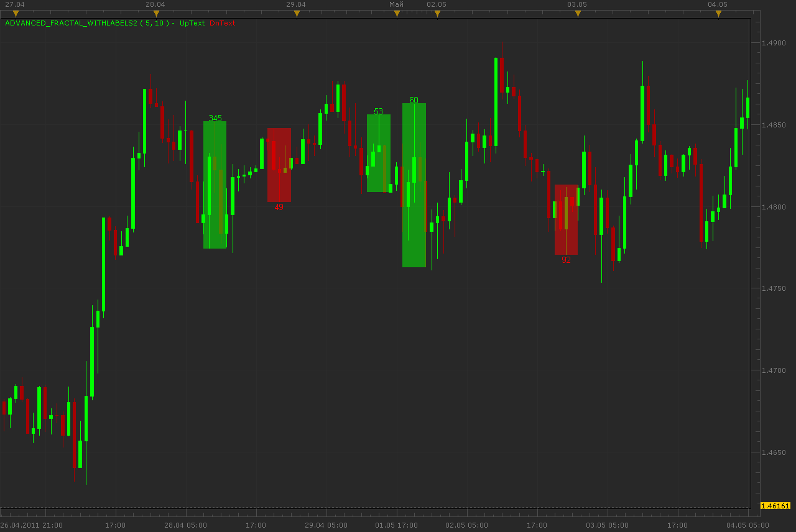This screenshot has width=796, height=532.
Task: Click the 27.04 date header
Action: pos(15,4)
